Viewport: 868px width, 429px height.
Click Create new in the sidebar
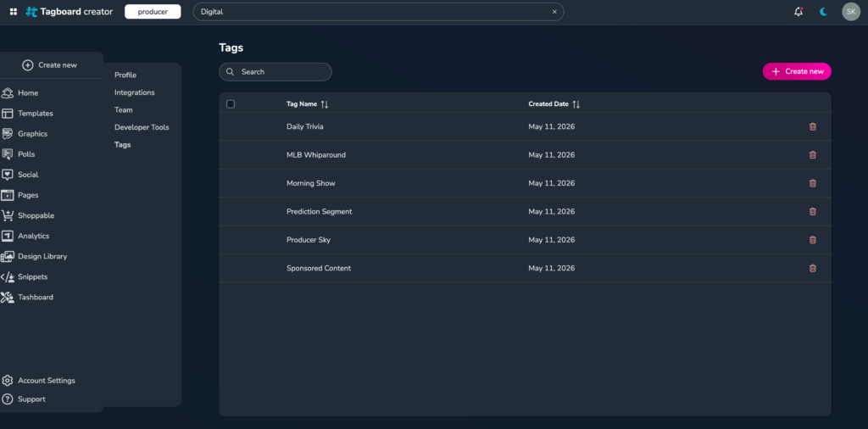(50, 65)
